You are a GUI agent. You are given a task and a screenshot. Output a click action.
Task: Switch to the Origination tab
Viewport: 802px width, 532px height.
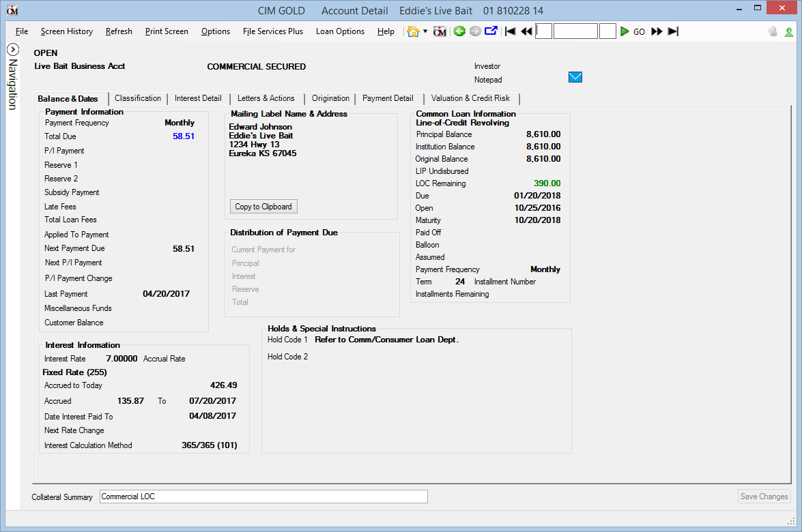click(331, 99)
